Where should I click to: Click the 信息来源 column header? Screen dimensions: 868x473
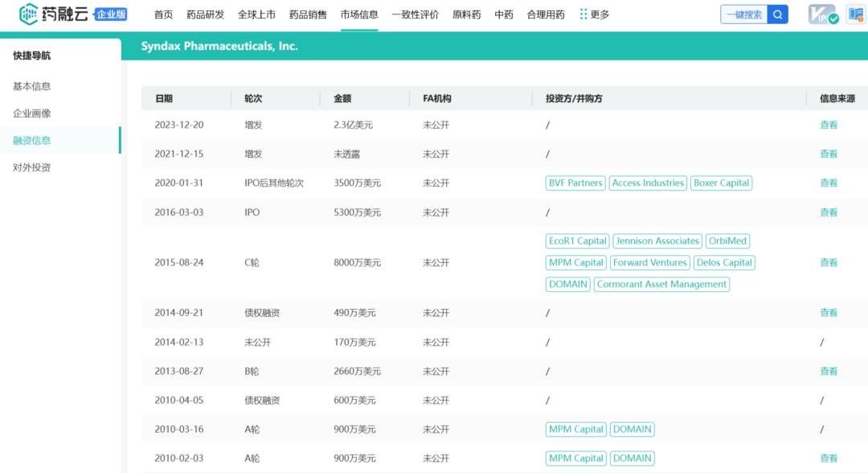point(837,99)
